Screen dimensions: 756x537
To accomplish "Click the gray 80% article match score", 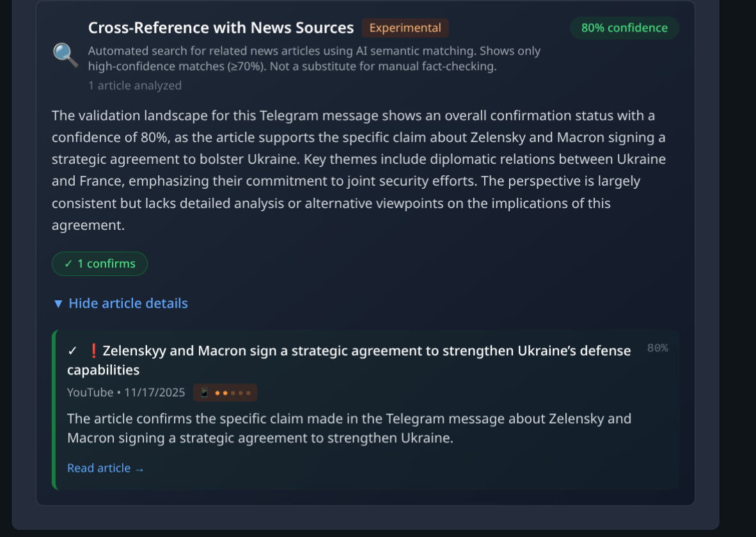I will coord(658,348).
